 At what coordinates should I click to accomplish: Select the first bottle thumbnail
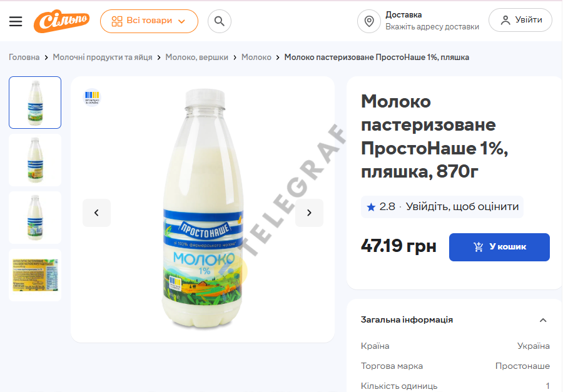pyautogui.click(x=35, y=103)
